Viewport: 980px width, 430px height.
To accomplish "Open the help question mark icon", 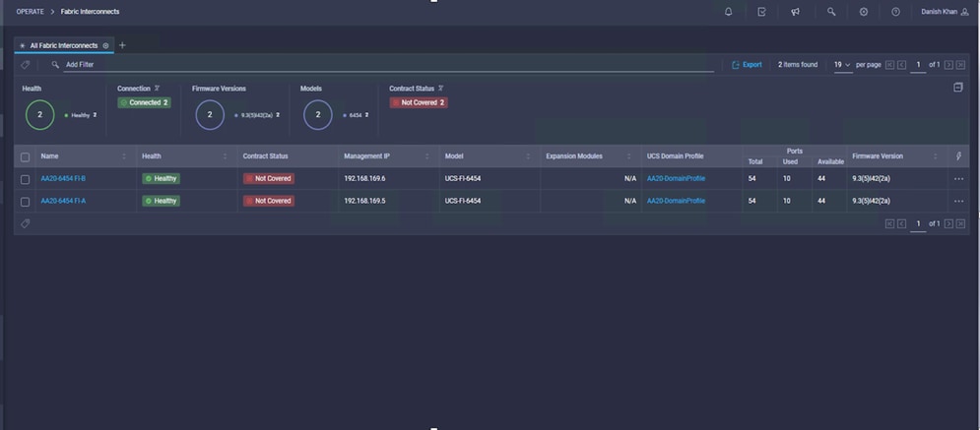I will pos(895,12).
